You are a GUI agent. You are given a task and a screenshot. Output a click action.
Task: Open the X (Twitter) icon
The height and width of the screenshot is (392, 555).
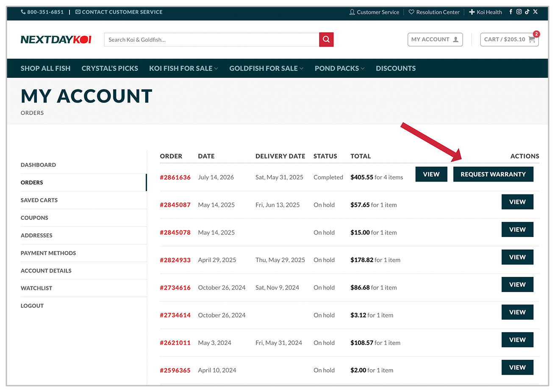pyautogui.click(x=535, y=12)
